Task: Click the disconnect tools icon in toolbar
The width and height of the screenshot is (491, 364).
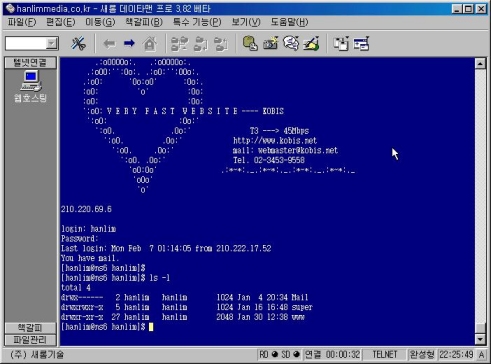Action: (78, 44)
